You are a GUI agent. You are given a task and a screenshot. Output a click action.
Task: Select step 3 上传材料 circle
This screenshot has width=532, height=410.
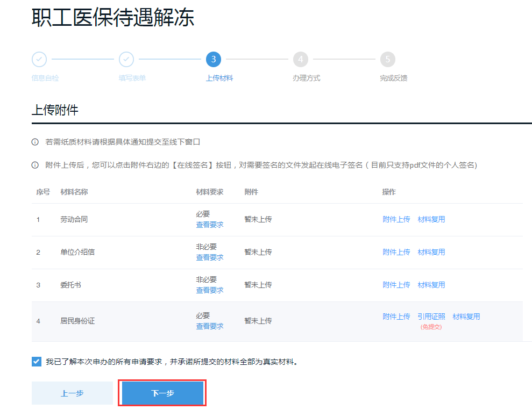(214, 59)
